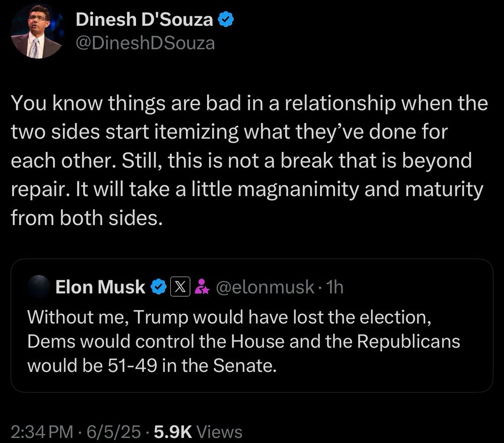This screenshot has width=504, height=443.
Task: Click the 5.9K view count
Action: tap(173, 432)
